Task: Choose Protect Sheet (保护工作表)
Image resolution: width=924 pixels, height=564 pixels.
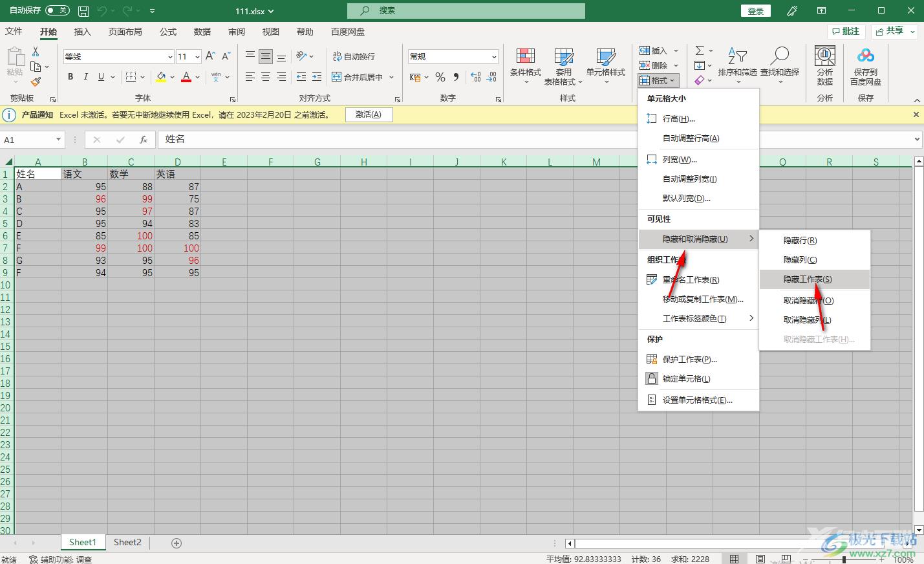Action: (x=698, y=360)
